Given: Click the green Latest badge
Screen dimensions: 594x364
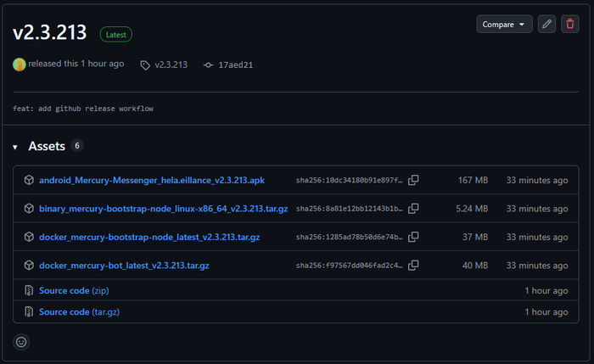Looking at the screenshot, I should [116, 35].
